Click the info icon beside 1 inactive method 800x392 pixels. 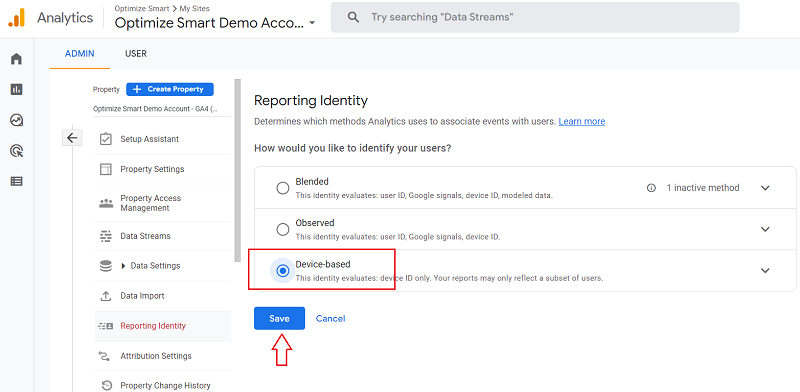[x=651, y=188]
